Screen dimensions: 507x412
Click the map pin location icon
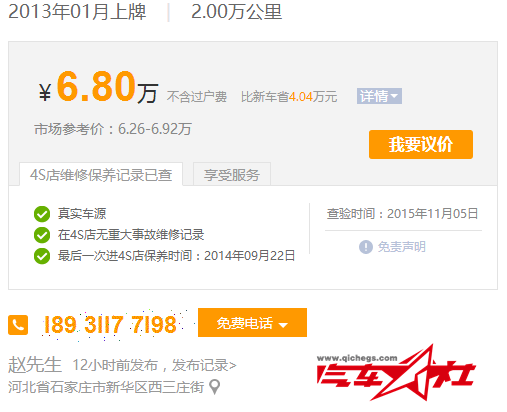(214, 387)
